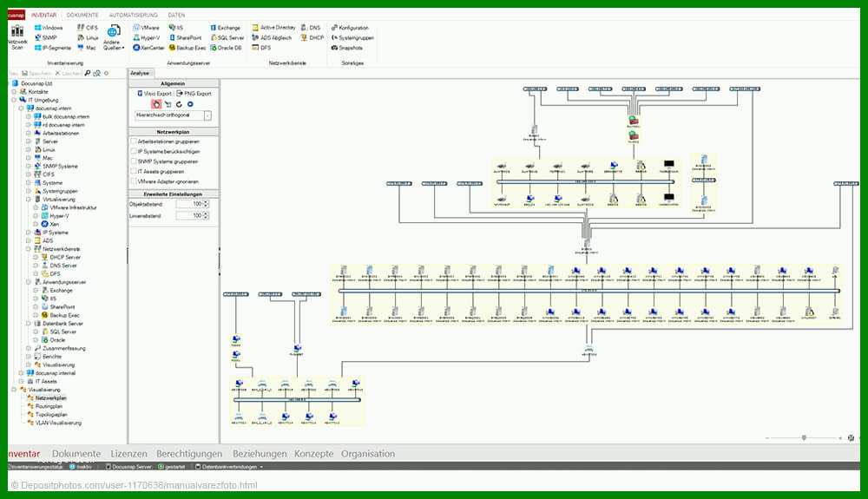The image size is (868, 499).
Task: Select Backup Exec in ribbon
Action: (x=187, y=48)
